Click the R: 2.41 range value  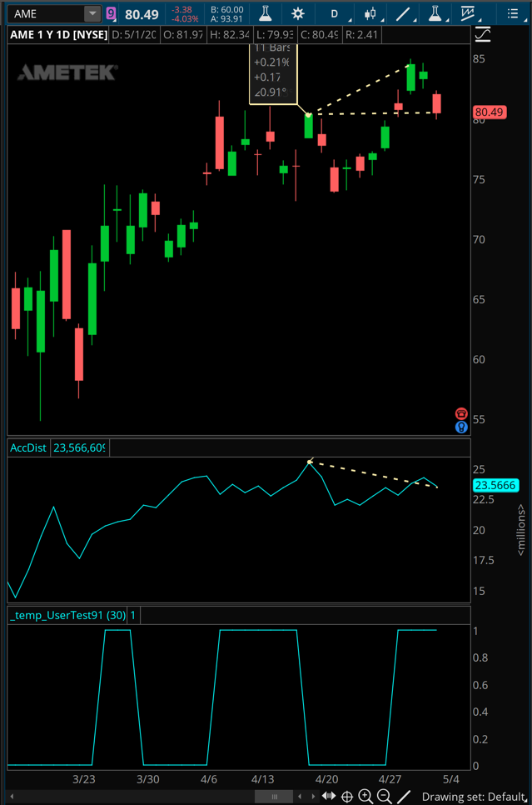coord(361,35)
